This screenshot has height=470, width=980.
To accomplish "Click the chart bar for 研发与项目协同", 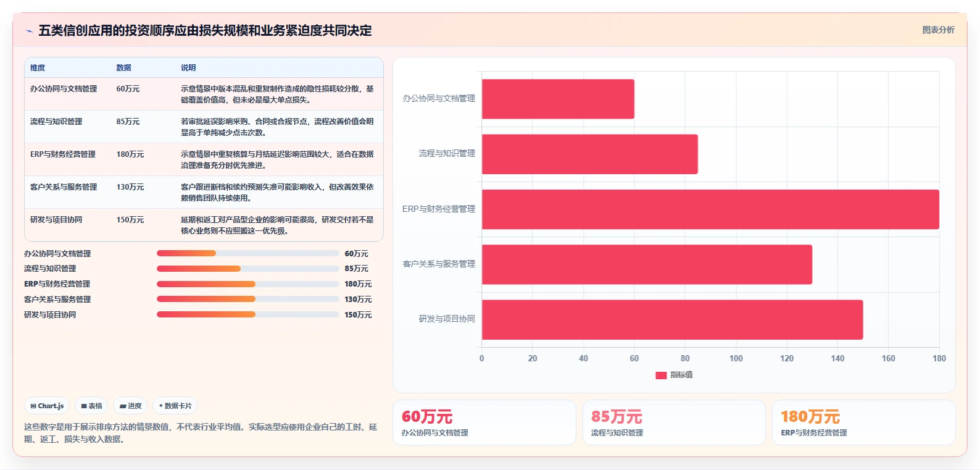I will pos(672,320).
